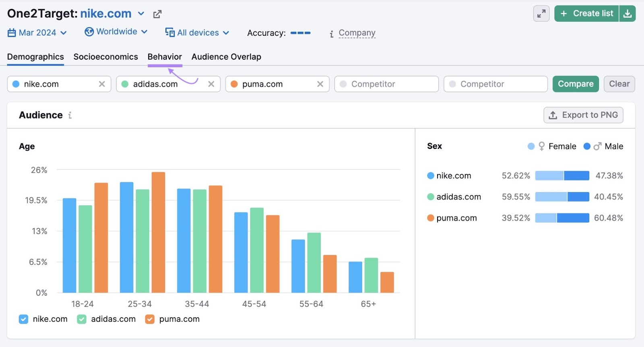Expand the nike.com domain dropdown arrow
Screen dimensions: 644x347
141,14
